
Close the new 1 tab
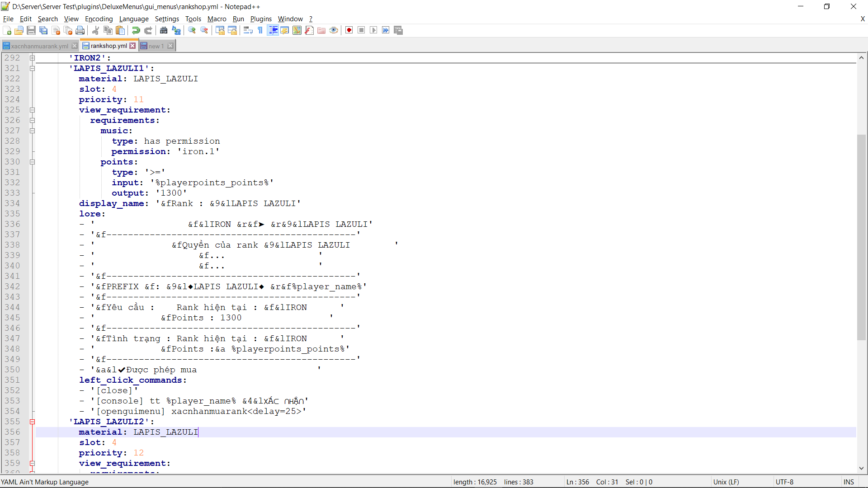[x=170, y=46]
